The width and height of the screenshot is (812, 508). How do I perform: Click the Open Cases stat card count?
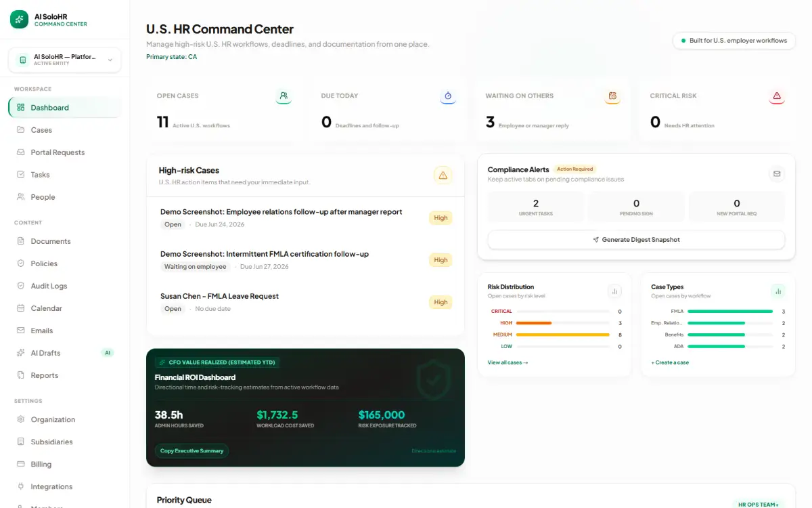[162, 122]
